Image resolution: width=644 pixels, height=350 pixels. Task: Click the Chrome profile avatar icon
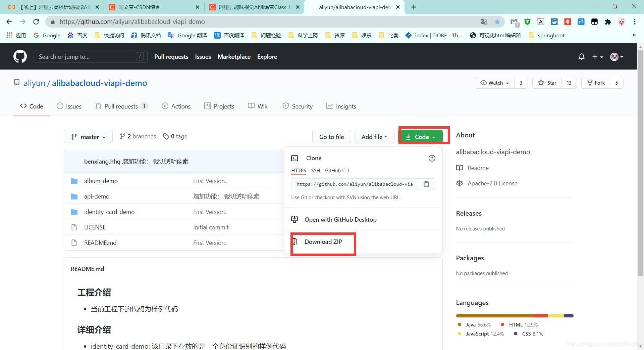(621, 21)
